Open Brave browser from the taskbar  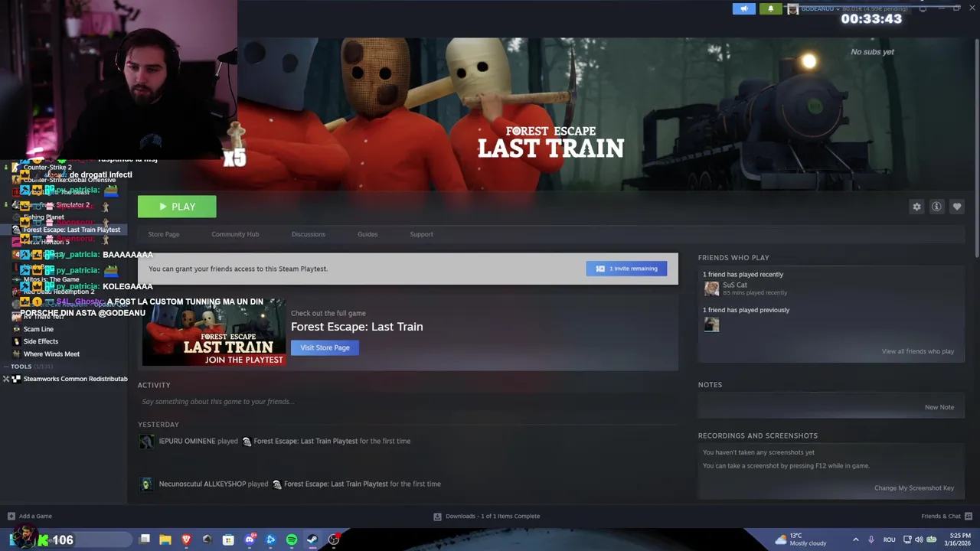186,540
